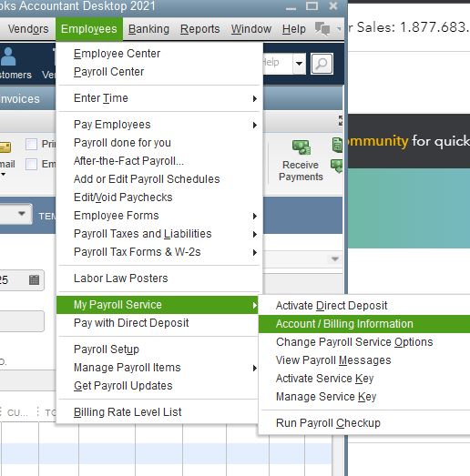Choose Account / Billing Information

[x=364, y=324]
